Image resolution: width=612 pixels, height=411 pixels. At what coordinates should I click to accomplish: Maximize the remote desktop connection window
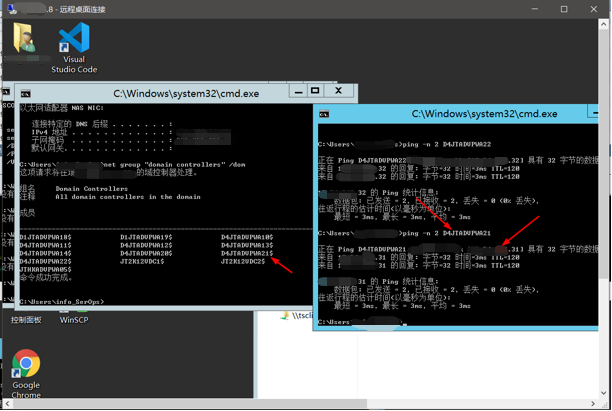564,9
